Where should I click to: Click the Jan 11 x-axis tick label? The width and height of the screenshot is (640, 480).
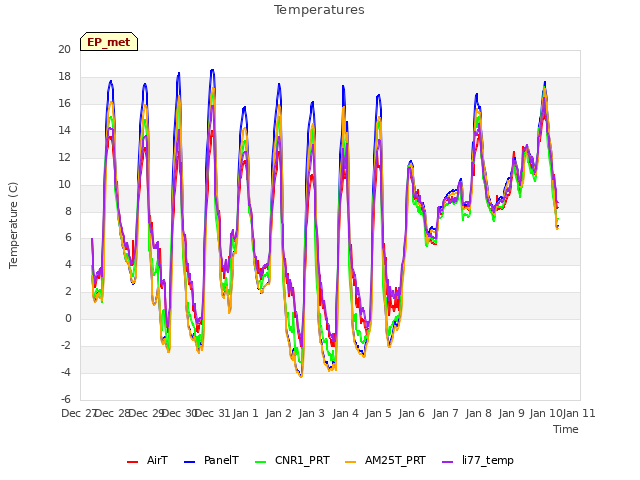(579, 413)
